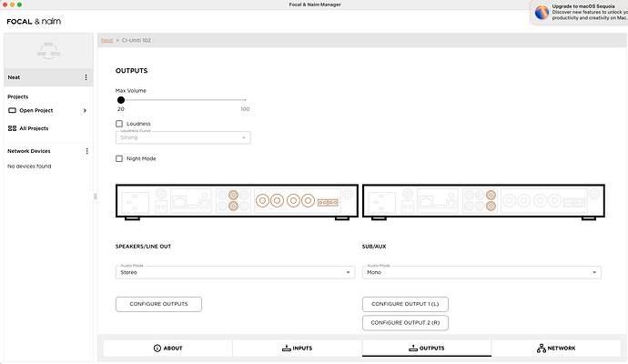The height and width of the screenshot is (364, 628).
Task: Select the Neat project in the sidebar
Action: (x=48, y=77)
